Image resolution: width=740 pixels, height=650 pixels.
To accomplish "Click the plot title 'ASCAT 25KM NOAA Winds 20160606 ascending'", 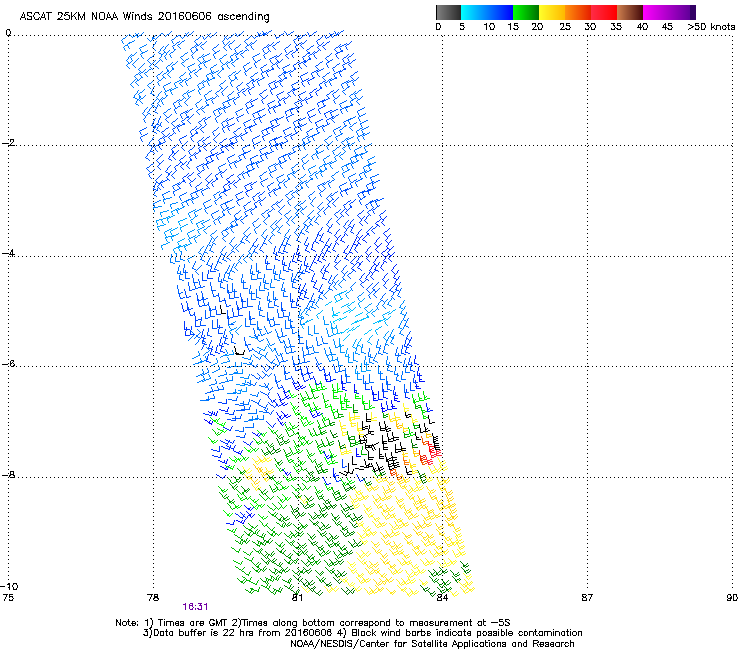I will [x=144, y=17].
